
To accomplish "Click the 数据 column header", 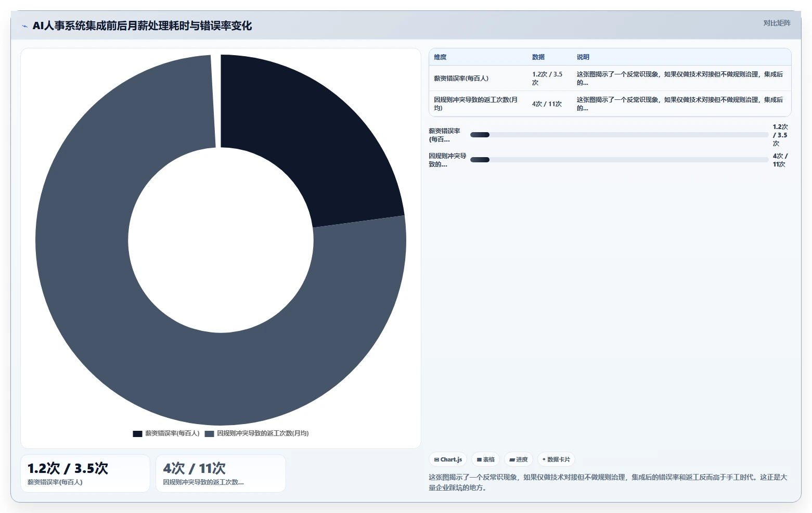I will pyautogui.click(x=538, y=57).
